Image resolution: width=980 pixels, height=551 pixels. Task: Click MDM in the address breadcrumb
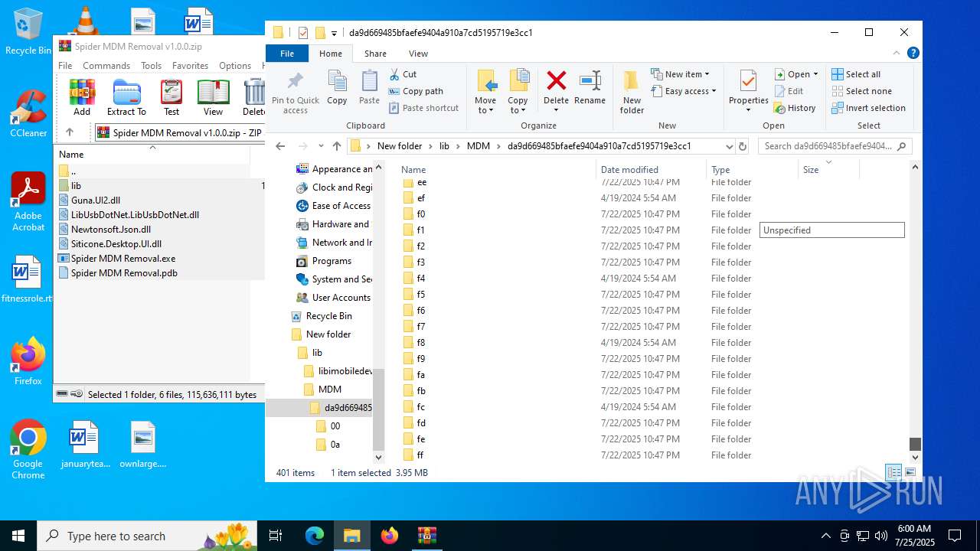point(478,146)
